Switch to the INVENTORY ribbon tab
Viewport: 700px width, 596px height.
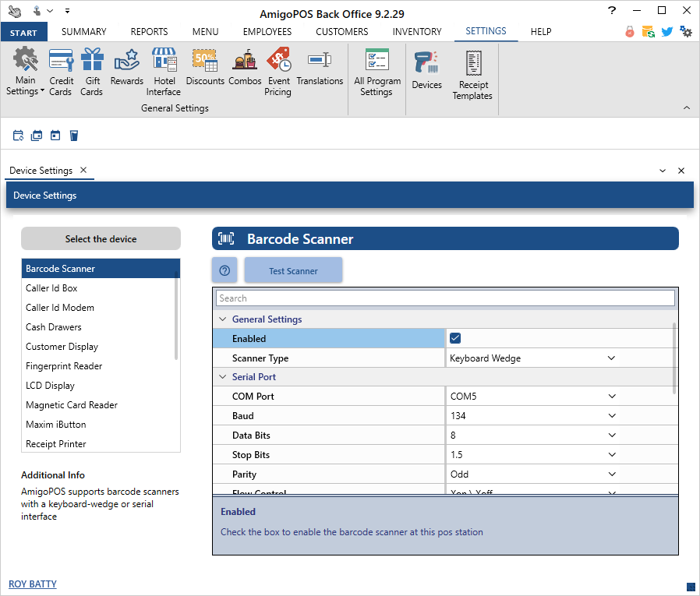pyautogui.click(x=417, y=32)
